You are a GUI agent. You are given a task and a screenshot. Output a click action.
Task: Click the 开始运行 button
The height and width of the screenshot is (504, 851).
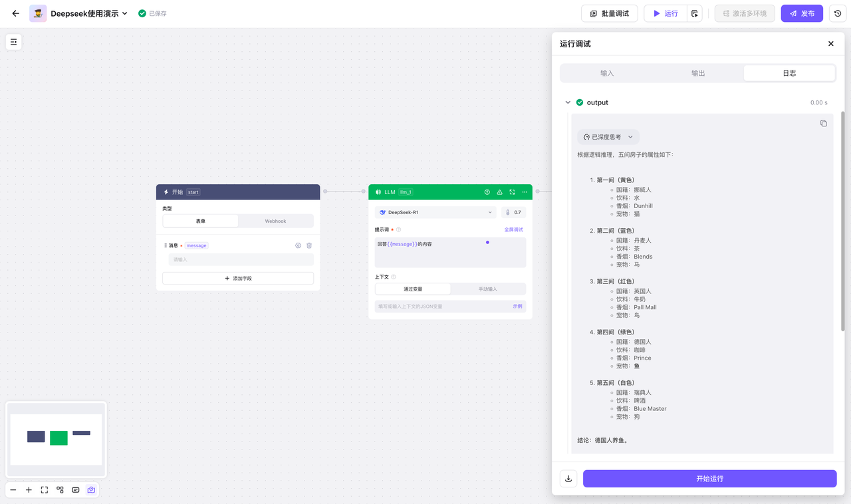tap(709, 479)
